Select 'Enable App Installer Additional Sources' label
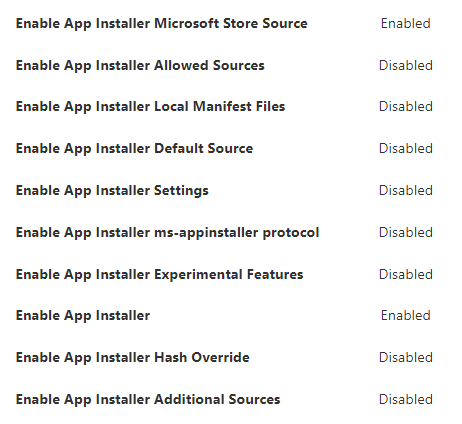Viewport: 462px width, 424px height. [x=148, y=400]
